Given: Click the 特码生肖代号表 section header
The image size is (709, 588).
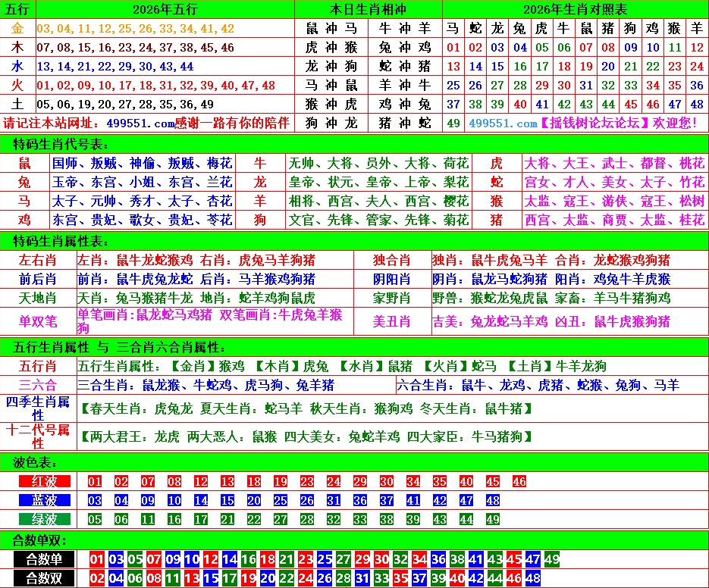Looking at the screenshot, I should 62,144.
